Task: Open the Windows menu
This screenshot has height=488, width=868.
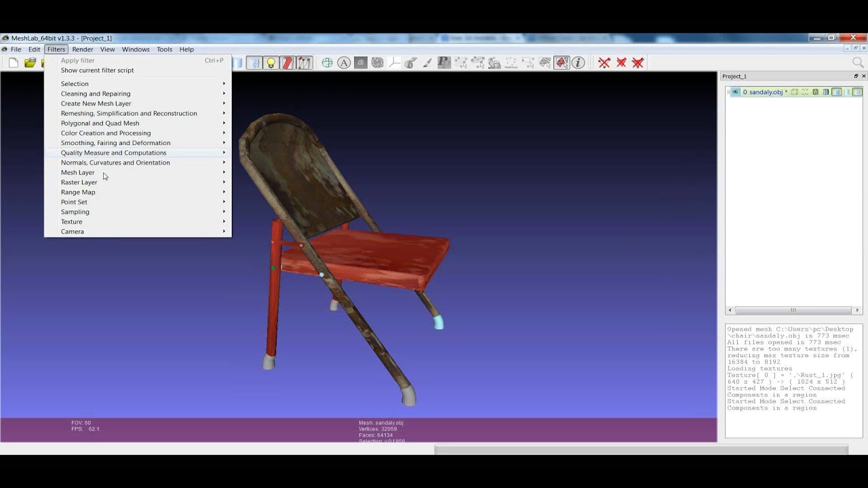Action: (136, 49)
